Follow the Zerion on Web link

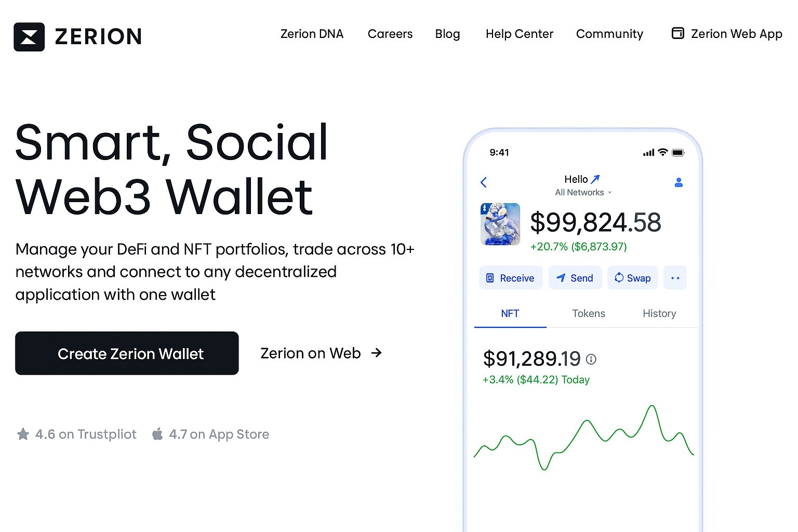point(321,353)
